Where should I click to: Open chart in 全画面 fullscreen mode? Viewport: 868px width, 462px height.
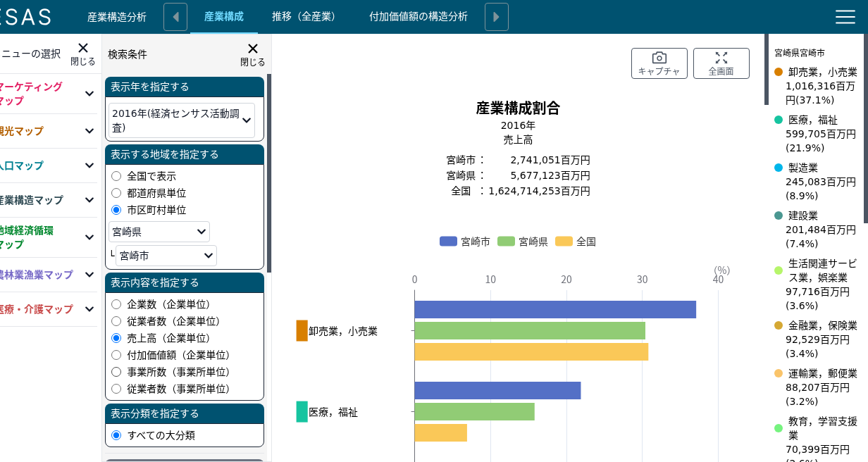tap(721, 63)
